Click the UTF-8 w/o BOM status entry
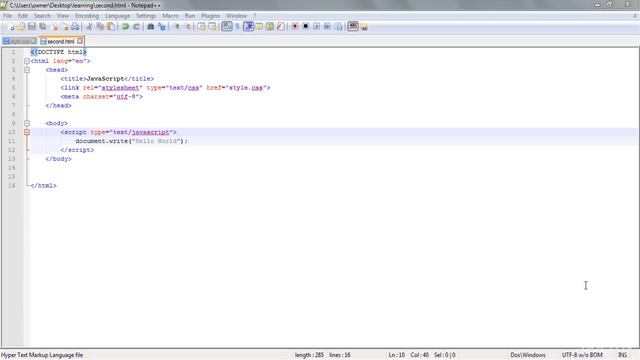This screenshot has width=640, height=360. [582, 355]
